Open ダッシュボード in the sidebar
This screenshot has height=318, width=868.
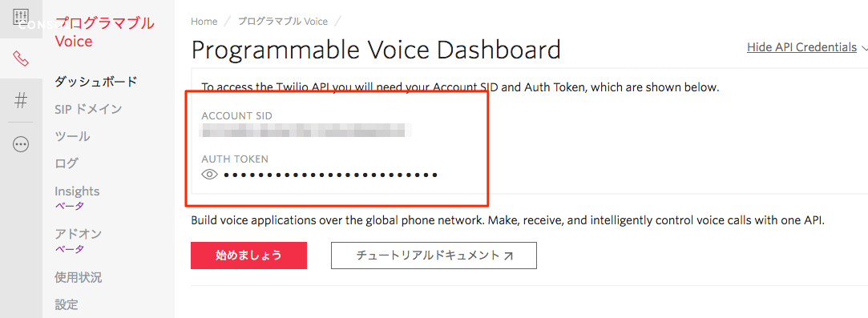click(x=95, y=82)
